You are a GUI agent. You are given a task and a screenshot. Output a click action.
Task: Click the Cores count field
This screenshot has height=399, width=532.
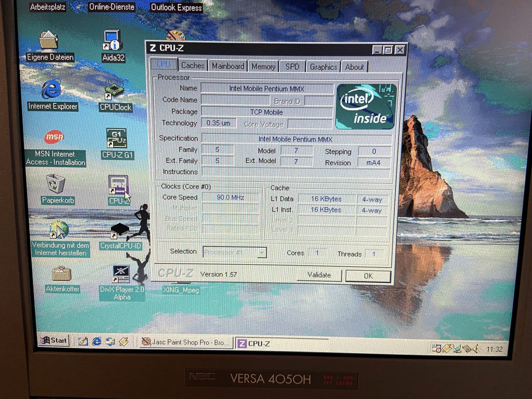click(x=317, y=253)
